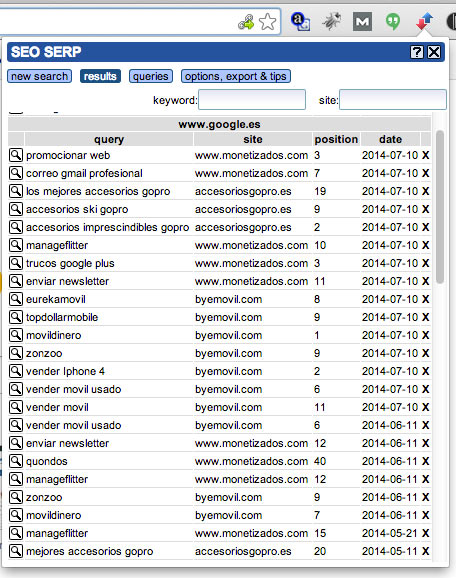
Task: Re-run search for accesorios ski gopro
Action: click(x=16, y=209)
